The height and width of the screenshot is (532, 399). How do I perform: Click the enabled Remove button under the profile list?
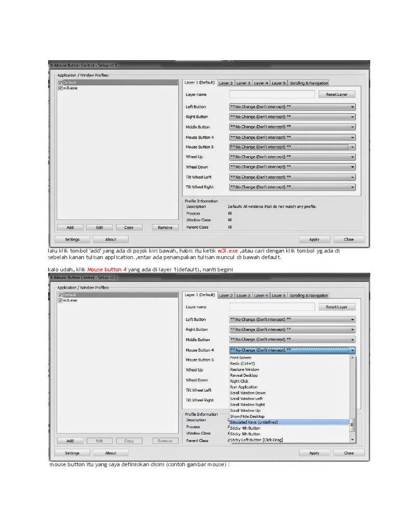tap(165, 228)
